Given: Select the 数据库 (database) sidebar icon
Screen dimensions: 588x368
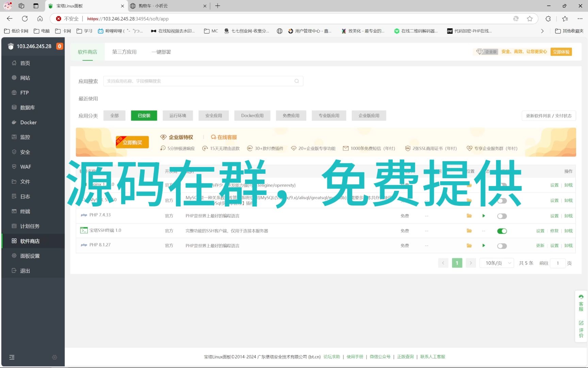Looking at the screenshot, I should click(27, 107).
